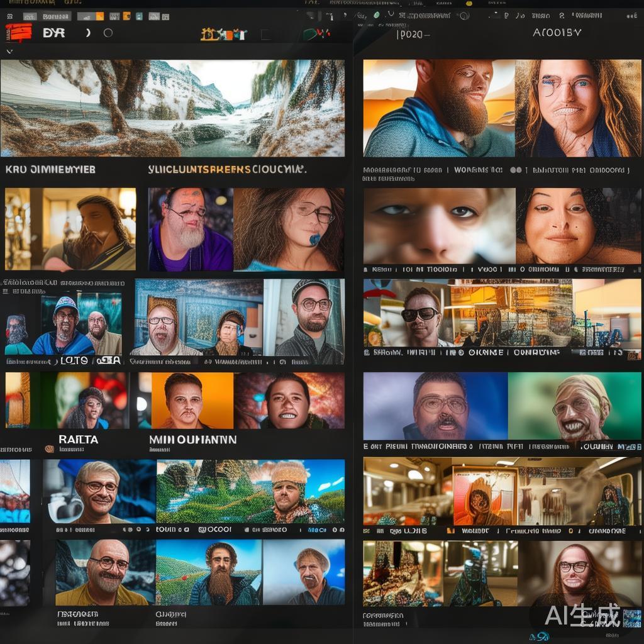Open the MIN OUHANTNN section title

192,440
